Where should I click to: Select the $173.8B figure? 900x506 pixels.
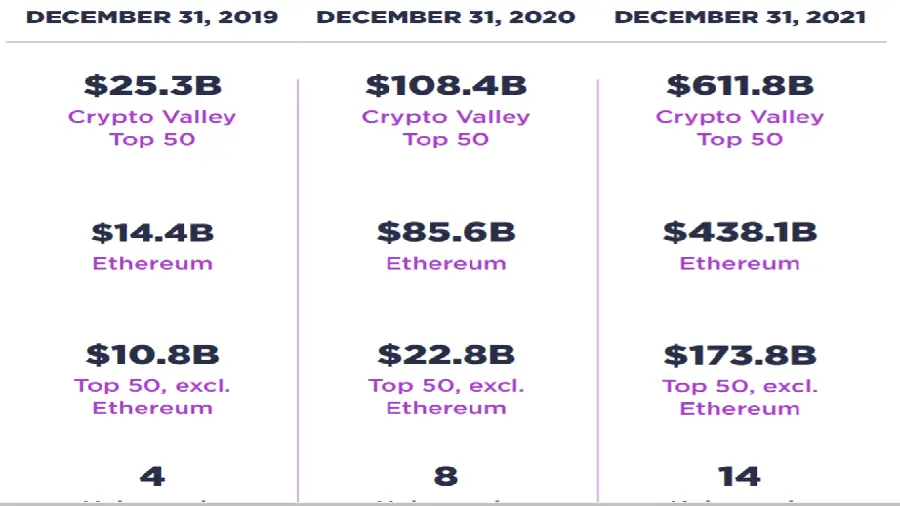(740, 355)
